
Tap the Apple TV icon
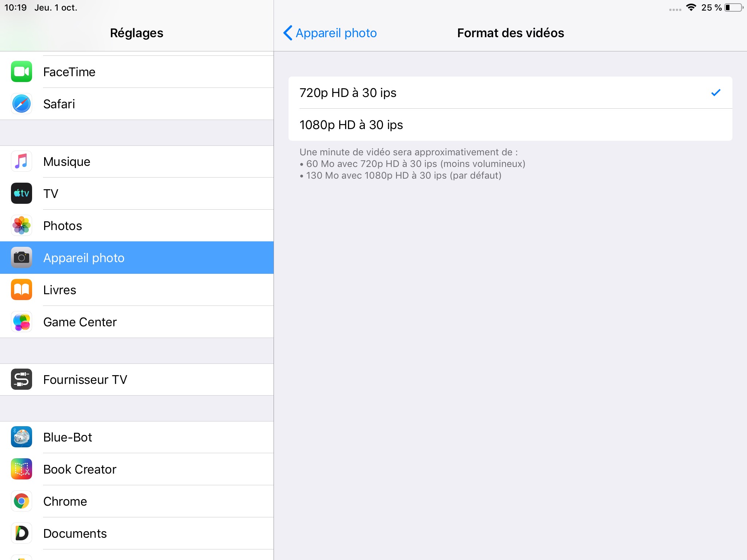tap(22, 194)
